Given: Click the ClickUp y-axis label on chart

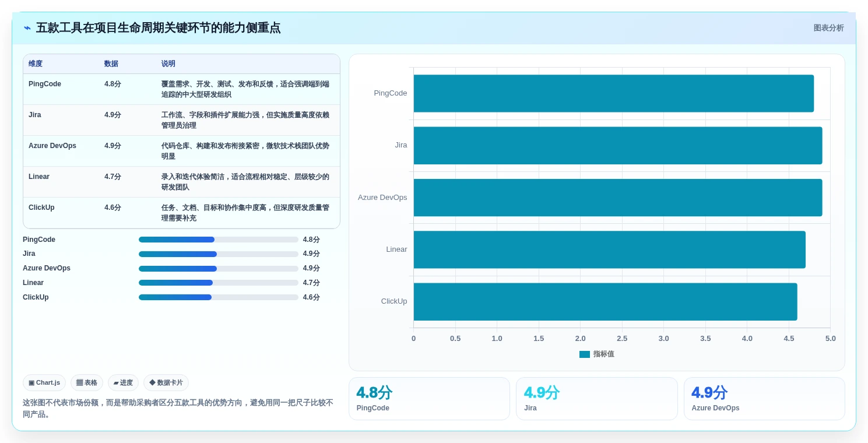Looking at the screenshot, I should pos(394,301).
